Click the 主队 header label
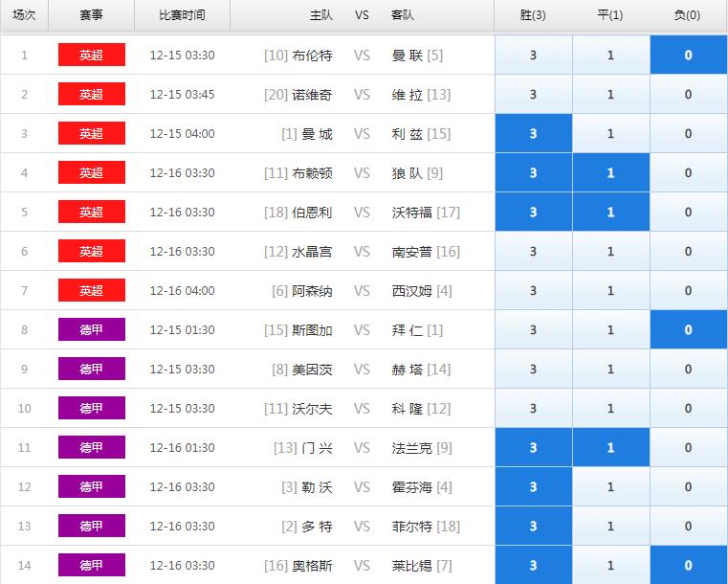Viewport: 728px width, 584px height. pyautogui.click(x=320, y=15)
